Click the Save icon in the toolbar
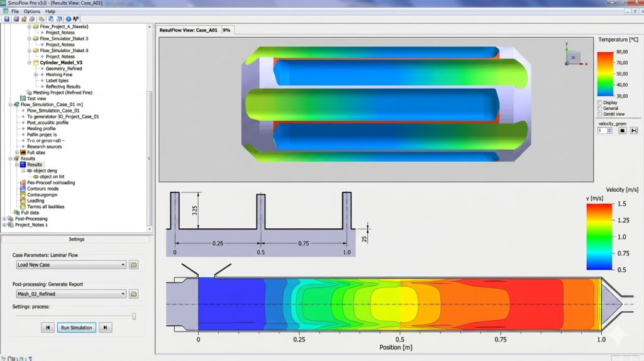 7,19
